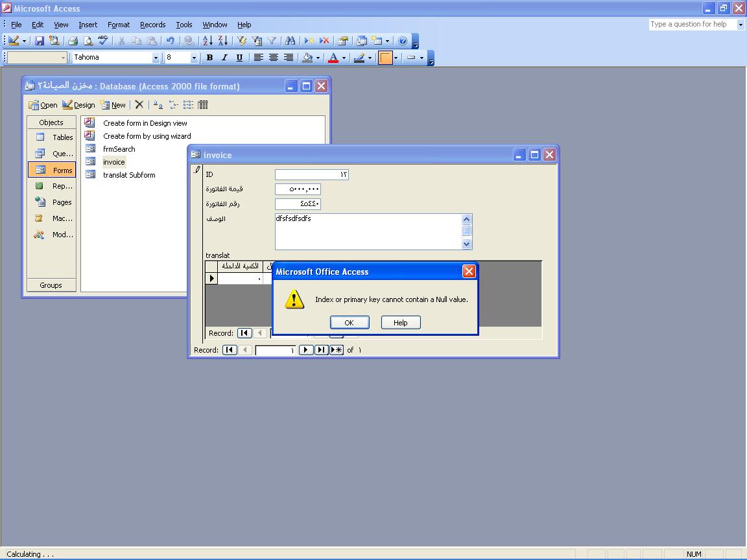747x560 pixels.
Task: Open the Properties toolbar icon
Action: [x=343, y=41]
